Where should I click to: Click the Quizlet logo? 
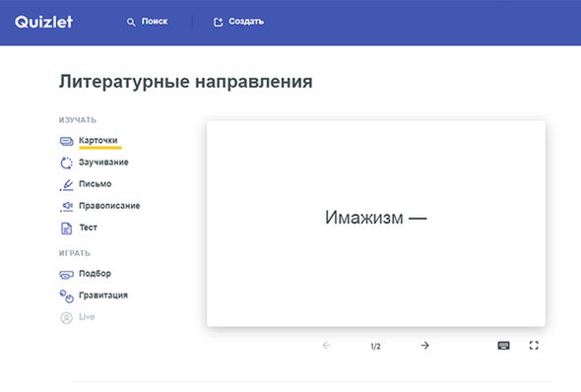(43, 22)
